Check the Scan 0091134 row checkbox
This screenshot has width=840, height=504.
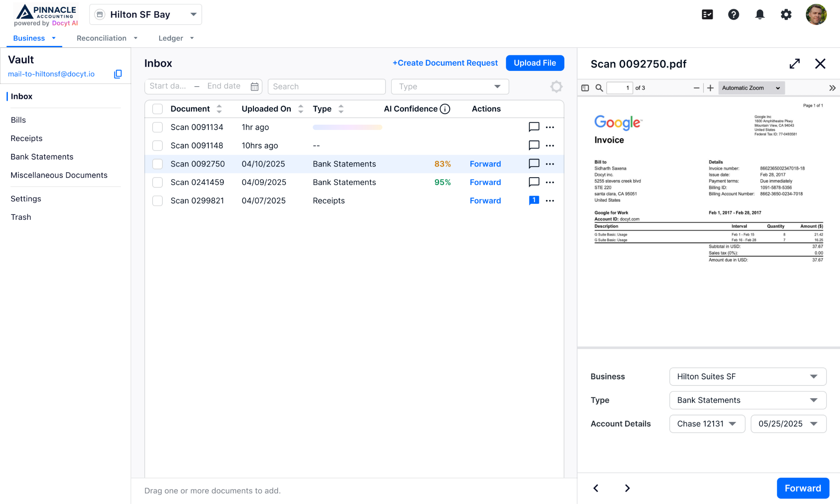[157, 127]
